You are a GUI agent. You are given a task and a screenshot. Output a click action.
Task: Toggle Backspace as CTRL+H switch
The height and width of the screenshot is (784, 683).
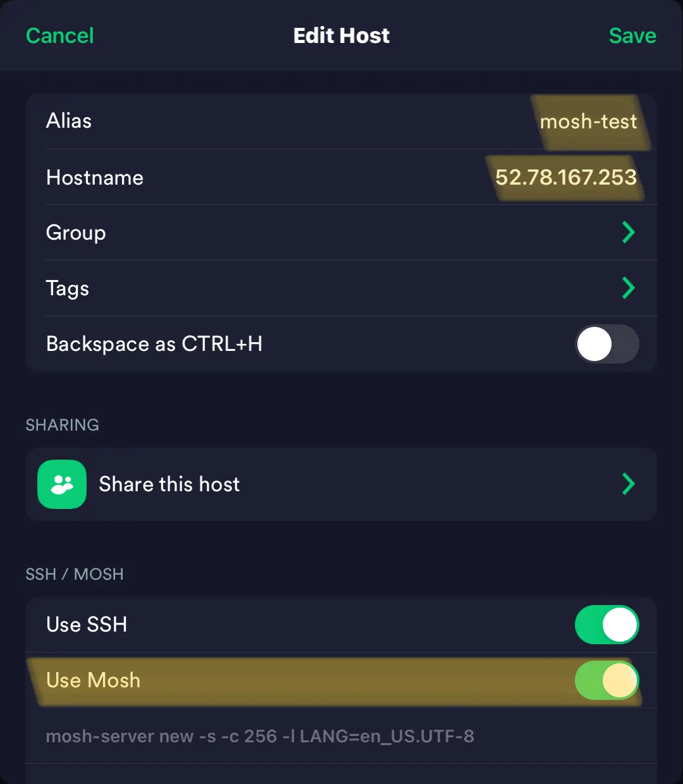[606, 344]
